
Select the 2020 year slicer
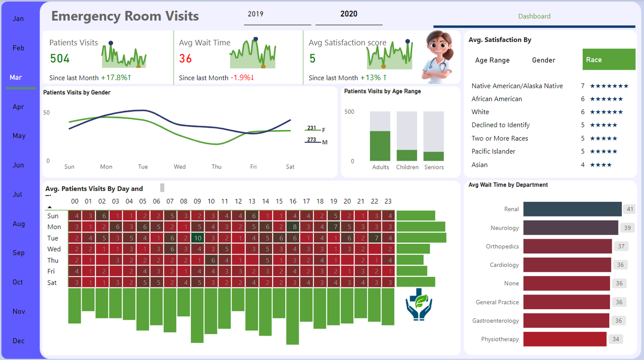(349, 14)
